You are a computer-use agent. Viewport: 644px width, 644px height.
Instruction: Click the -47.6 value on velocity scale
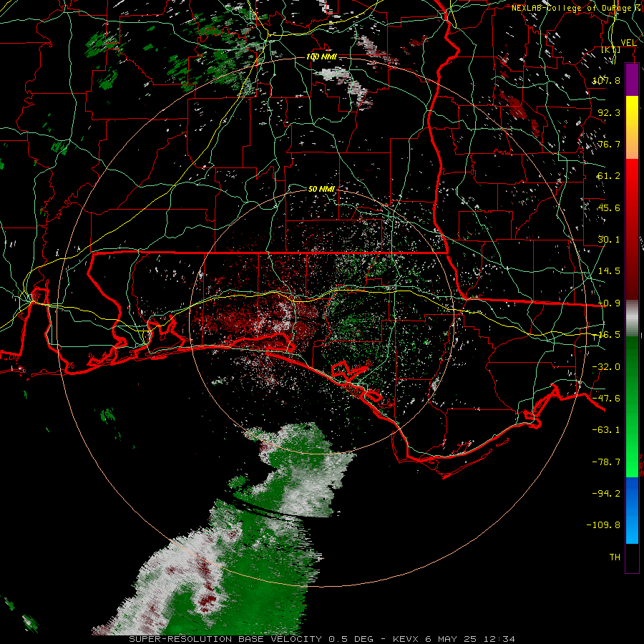[x=606, y=399]
